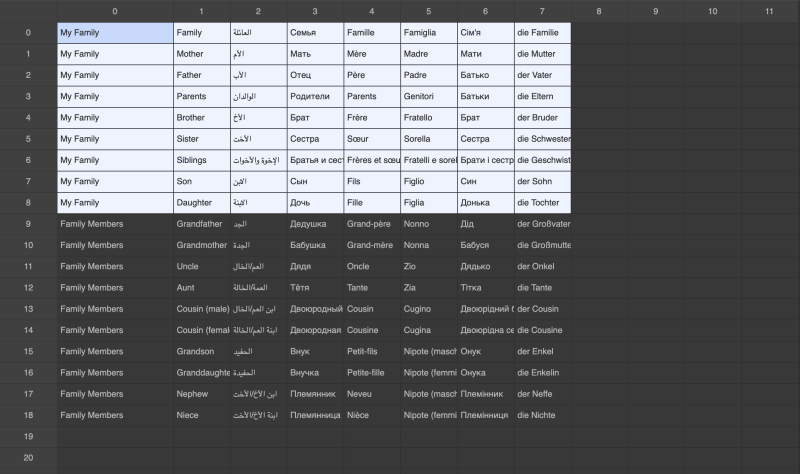Select the Ukrainian cell 'Дядько'
Viewport: 800px width, 474px height.
486,266
